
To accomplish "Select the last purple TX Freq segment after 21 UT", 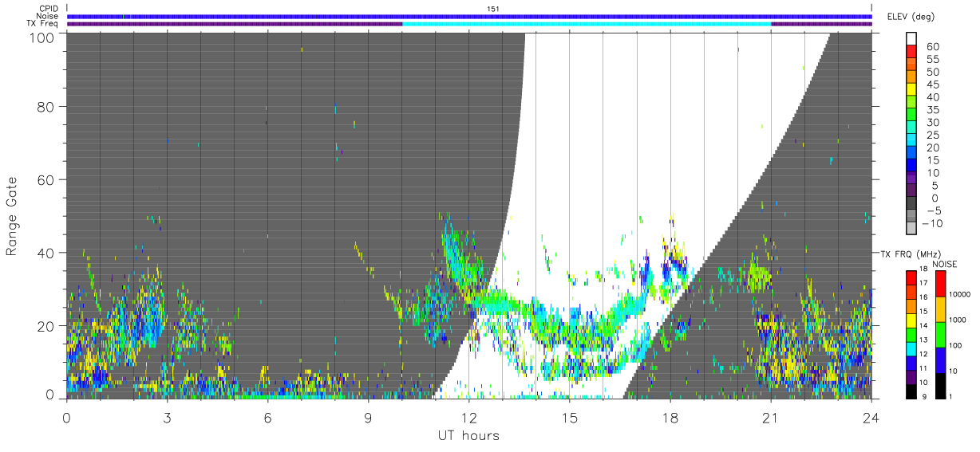I will 822,24.
